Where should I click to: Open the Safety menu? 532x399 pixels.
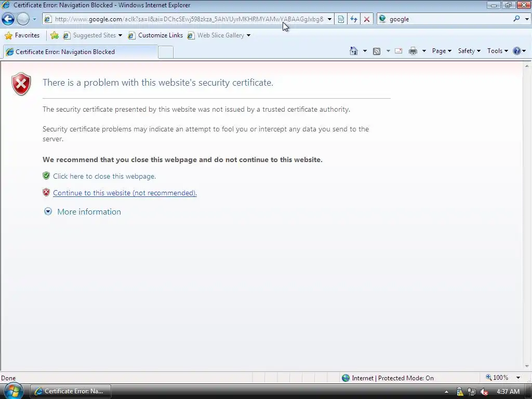tap(469, 51)
